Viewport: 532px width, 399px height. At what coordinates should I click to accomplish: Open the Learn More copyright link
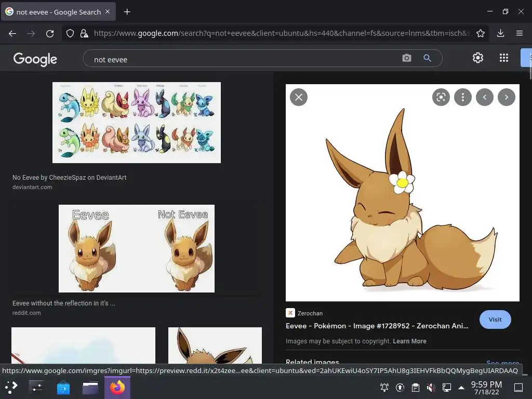point(409,341)
